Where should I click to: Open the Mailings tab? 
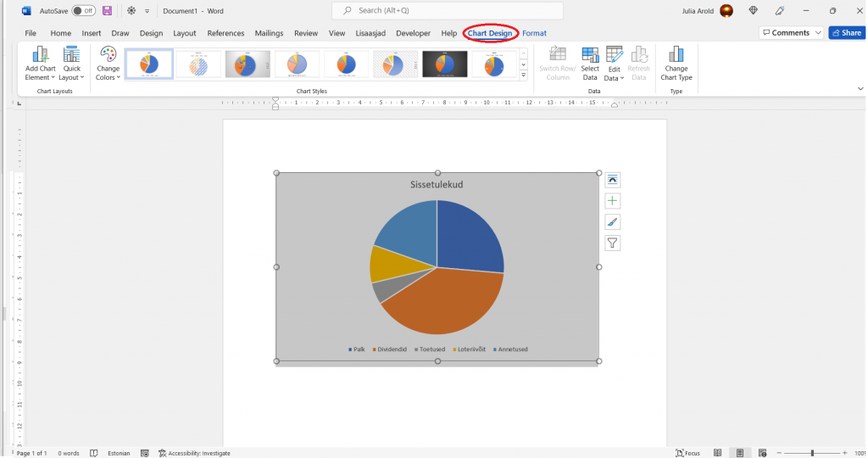269,33
